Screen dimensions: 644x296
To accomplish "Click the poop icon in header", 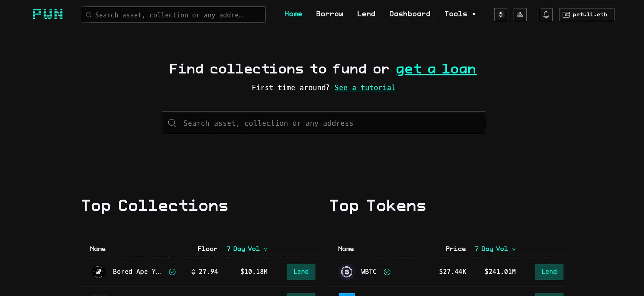I will tap(520, 15).
